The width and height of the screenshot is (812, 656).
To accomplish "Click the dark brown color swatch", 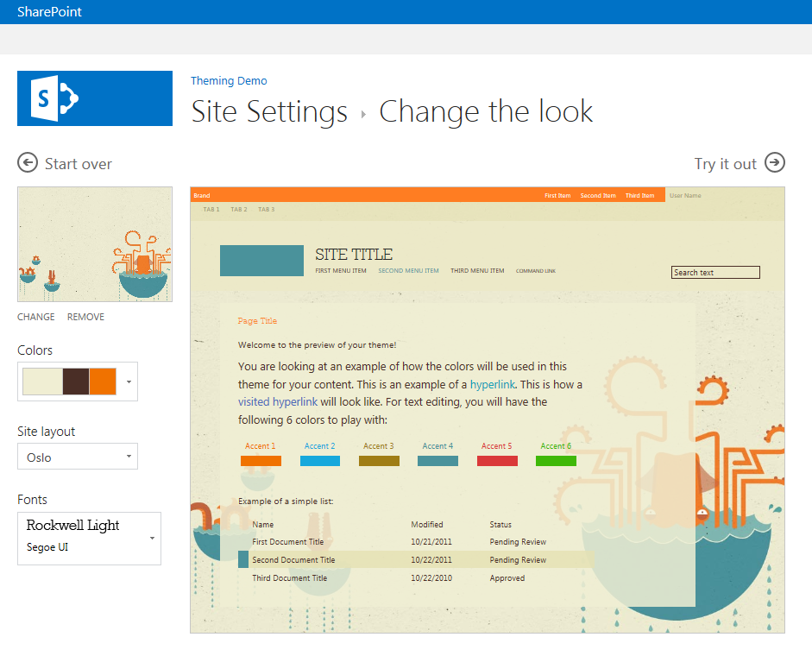I will tap(76, 382).
